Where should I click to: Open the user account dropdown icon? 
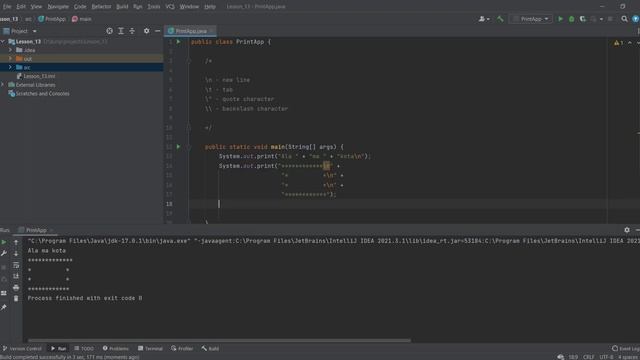pos(484,19)
